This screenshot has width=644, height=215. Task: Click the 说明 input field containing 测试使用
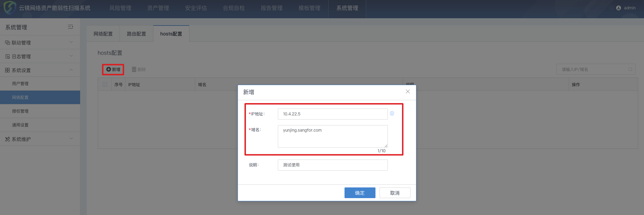333,165
